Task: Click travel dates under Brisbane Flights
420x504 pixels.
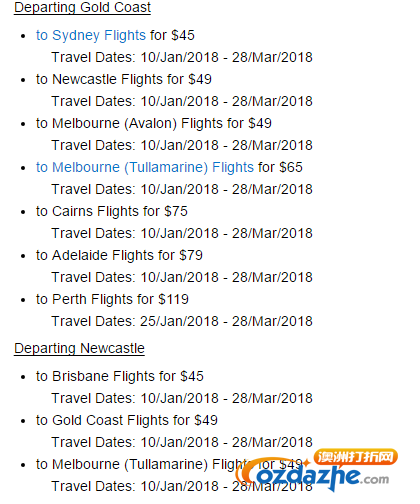Action: point(182,398)
